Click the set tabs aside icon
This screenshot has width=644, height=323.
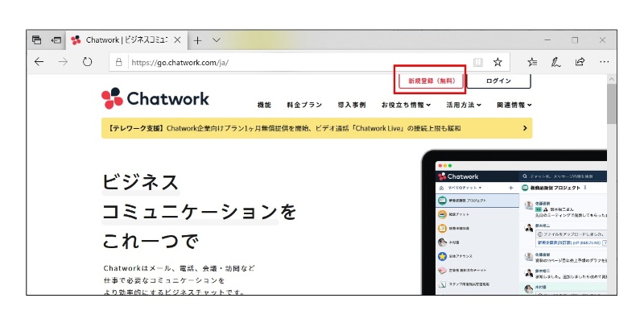click(57, 39)
